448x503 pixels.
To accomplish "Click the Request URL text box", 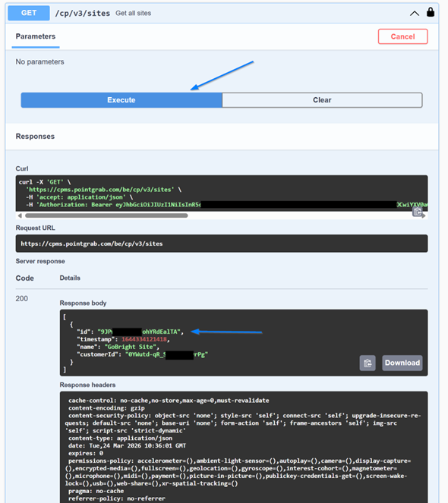I will coord(222,244).
